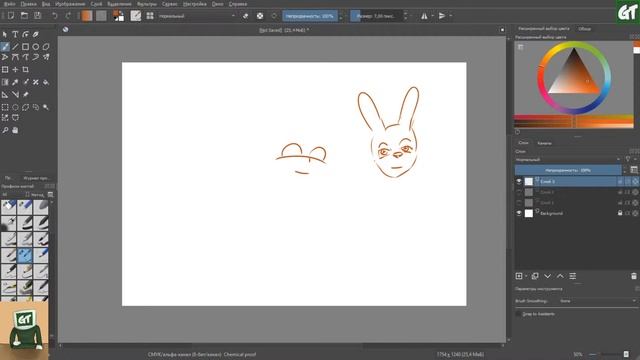The width and height of the screenshot is (640, 360).
Task: Open the Brush Smoothing dropdown
Action: [598, 301]
